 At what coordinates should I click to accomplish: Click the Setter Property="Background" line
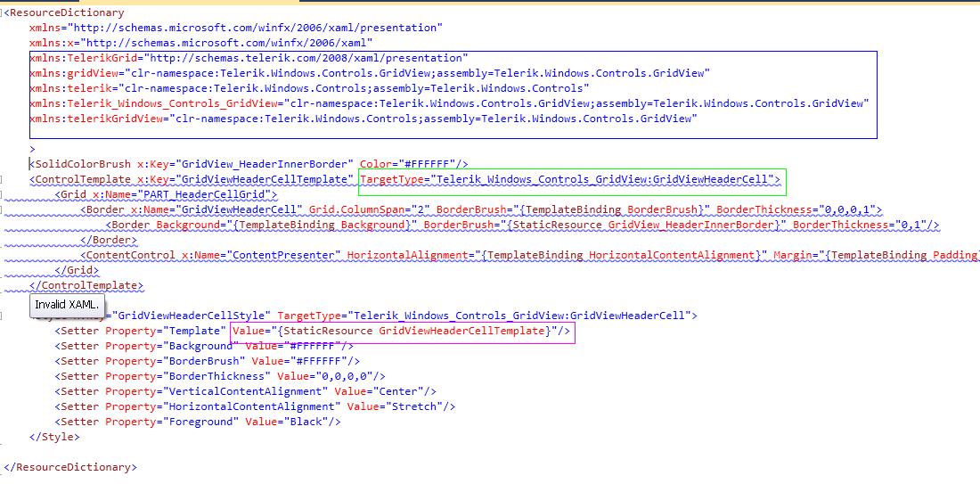click(x=204, y=346)
